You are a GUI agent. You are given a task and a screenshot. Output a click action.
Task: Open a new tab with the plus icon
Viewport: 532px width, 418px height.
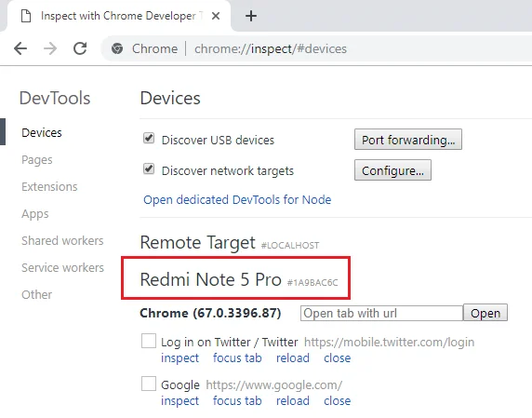click(251, 16)
